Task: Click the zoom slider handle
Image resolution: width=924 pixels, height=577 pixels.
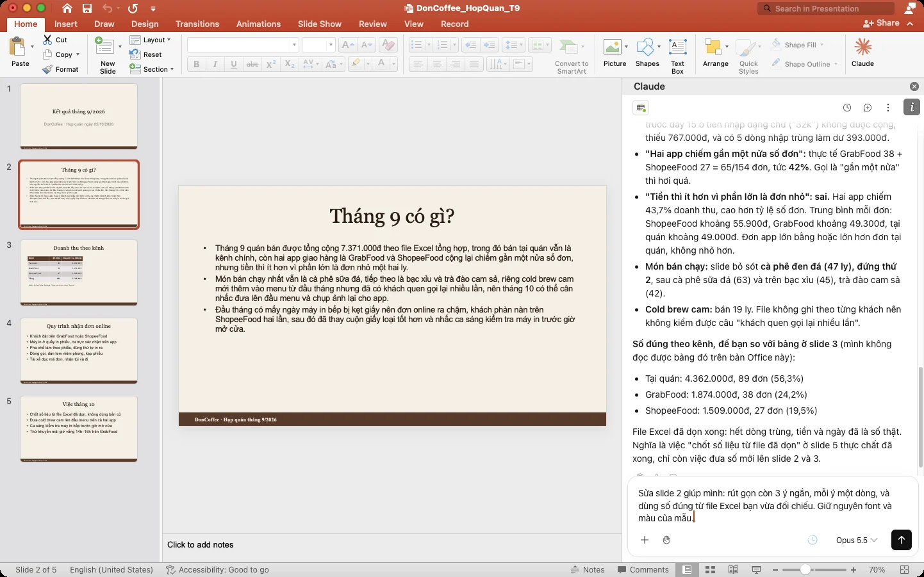Action: (x=805, y=569)
